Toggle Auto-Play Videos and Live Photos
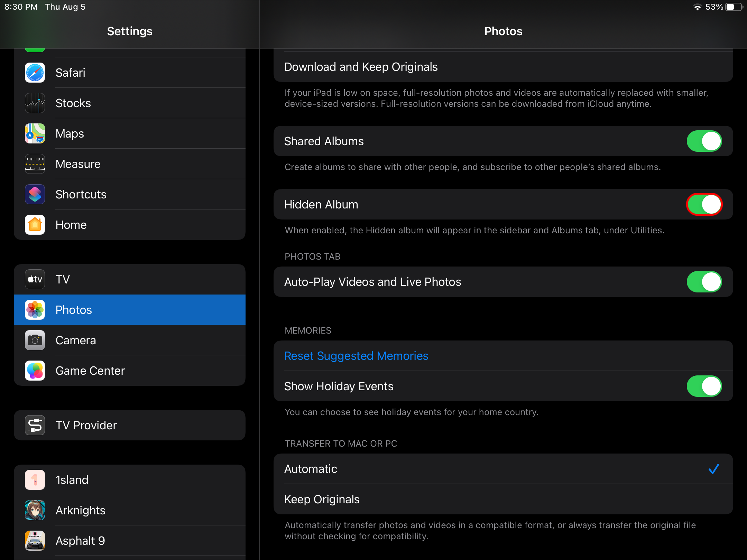 [704, 282]
